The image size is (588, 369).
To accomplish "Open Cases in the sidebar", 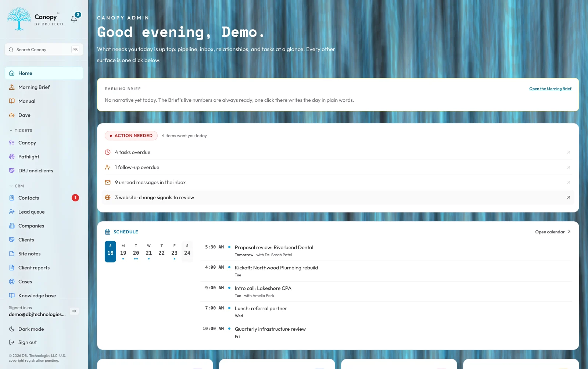I will tap(44, 282).
